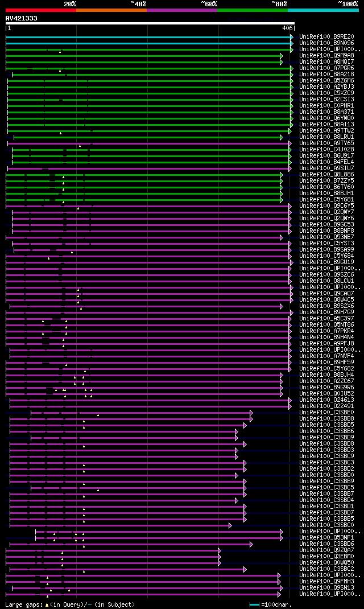Image resolution: width=364 pixels, height=609 pixels.
Task: Select the UniRef100_Q2QWY7 label
Action: click(326, 212)
